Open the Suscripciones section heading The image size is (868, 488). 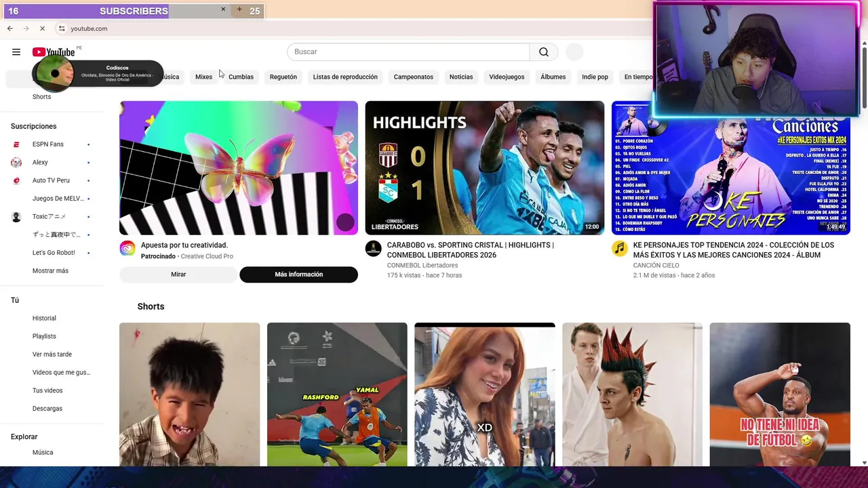coord(34,127)
